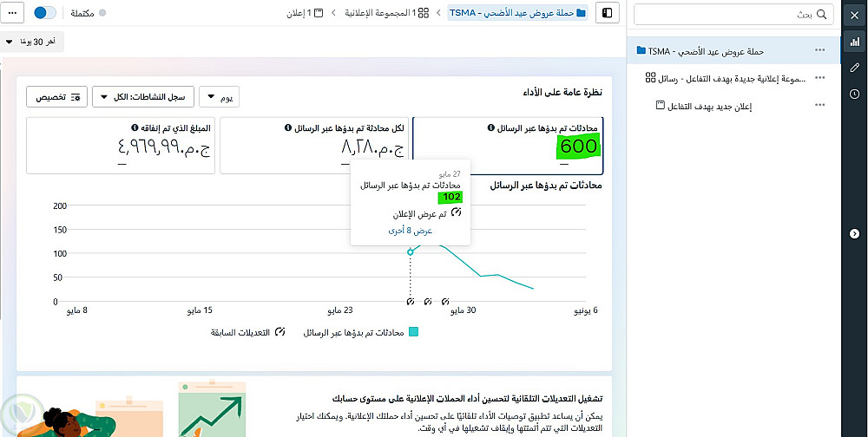This screenshot has width=868, height=437.
Task: Select ad إعلان جديد بهدف التفاعل
Action: (709, 106)
